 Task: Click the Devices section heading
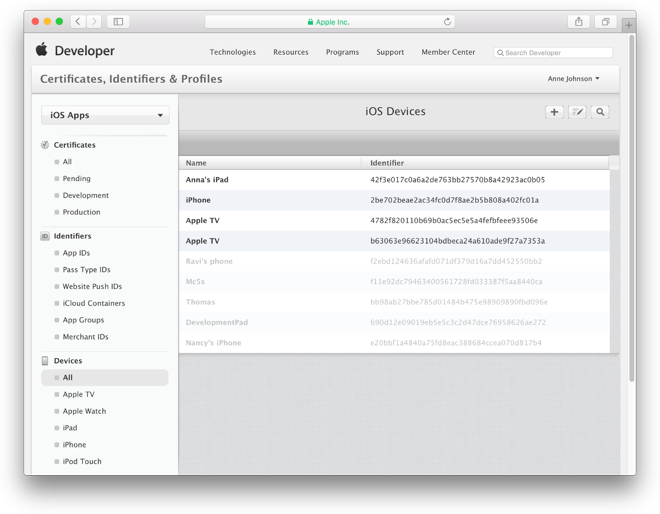68,361
